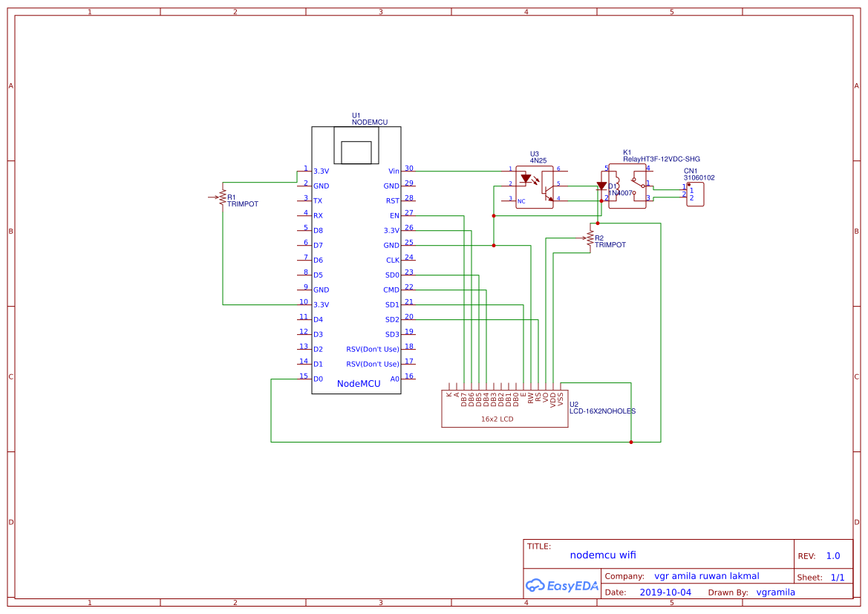This screenshot has height=614, width=868.
Task: Click the nodemcu wifi title text
Action: pyautogui.click(x=603, y=555)
